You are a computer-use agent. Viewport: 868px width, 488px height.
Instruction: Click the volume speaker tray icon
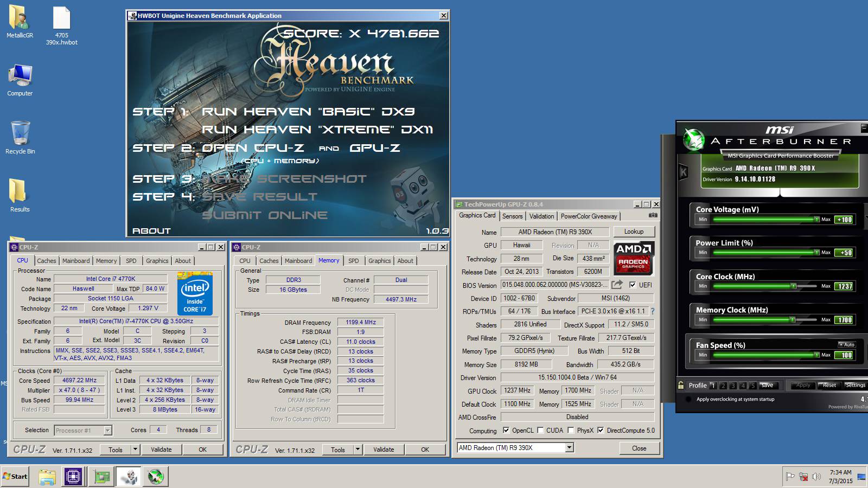[x=816, y=477]
